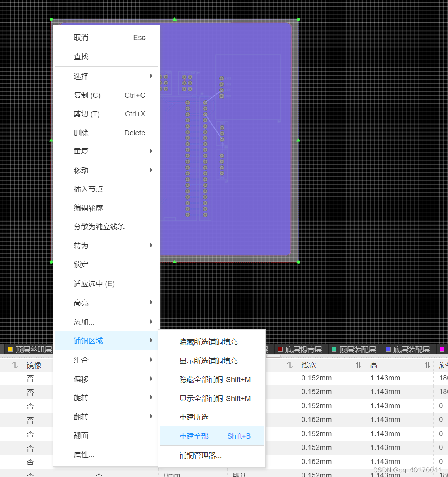Image resolution: width=448 pixels, height=477 pixels.
Task: Expand the 旋转 submenu arrow
Action: tap(151, 397)
